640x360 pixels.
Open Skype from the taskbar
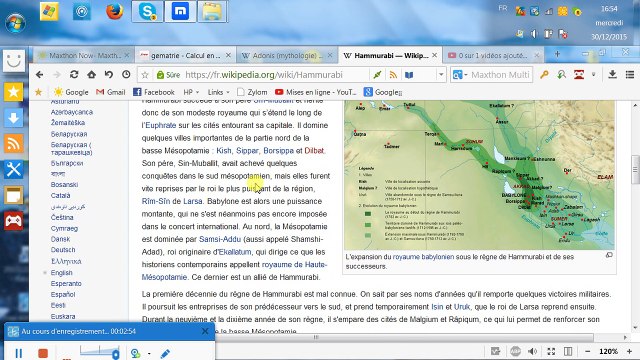tap(147, 11)
